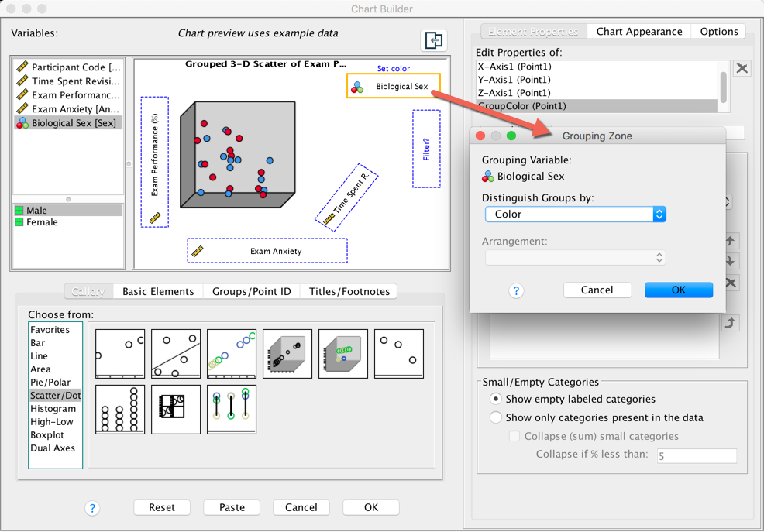Open the 'Distinguish Groups by' Color dropdown
Screen dimensions: 764x532
coord(575,215)
